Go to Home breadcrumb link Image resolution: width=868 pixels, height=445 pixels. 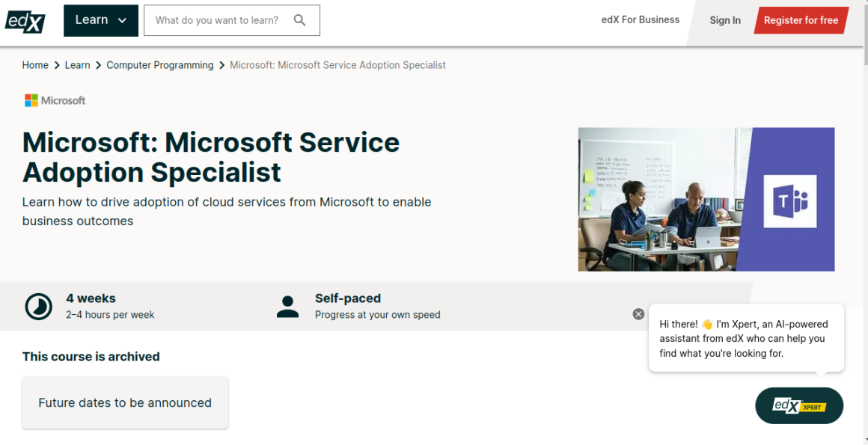tap(35, 65)
